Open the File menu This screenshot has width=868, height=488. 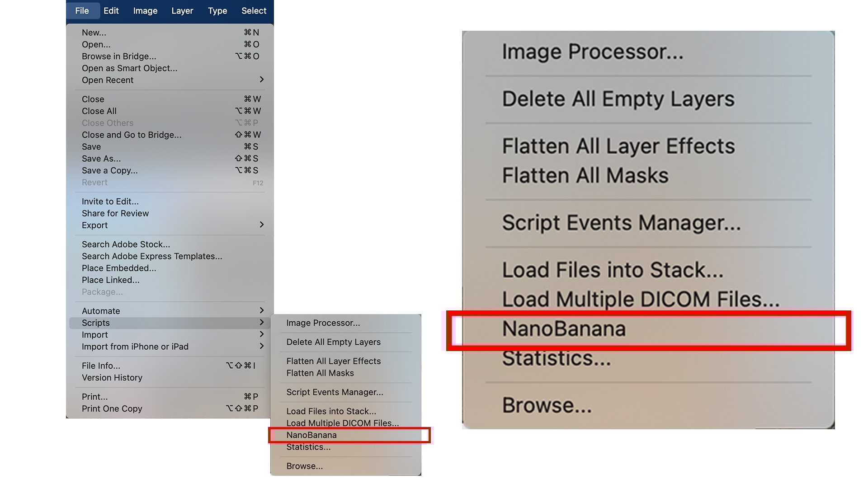click(x=82, y=10)
